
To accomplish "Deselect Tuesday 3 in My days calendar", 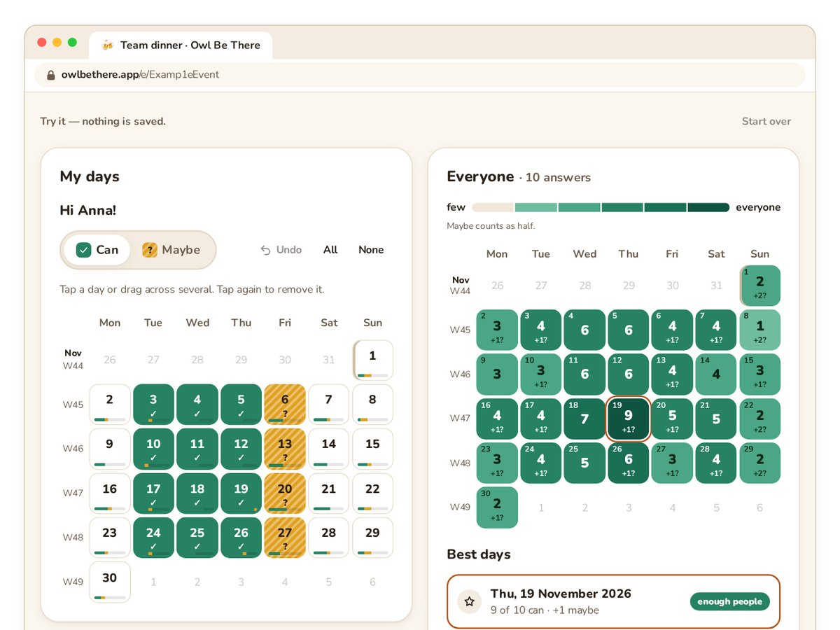I will click(153, 405).
